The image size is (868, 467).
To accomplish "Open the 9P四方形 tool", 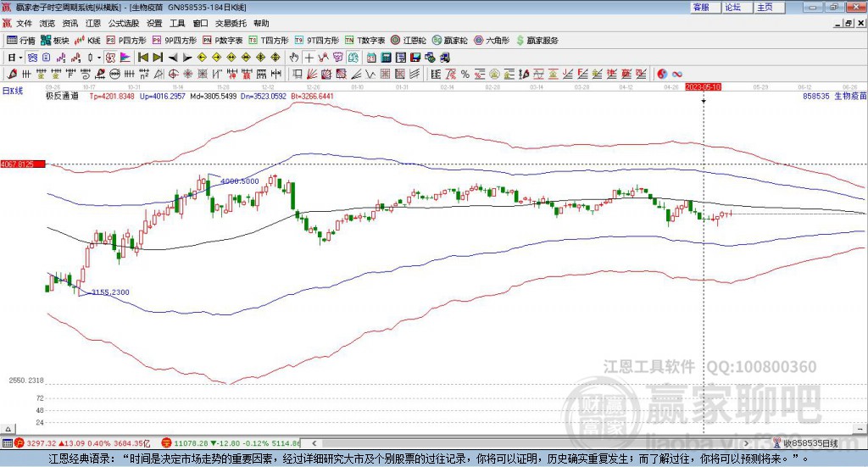I will tap(175, 41).
